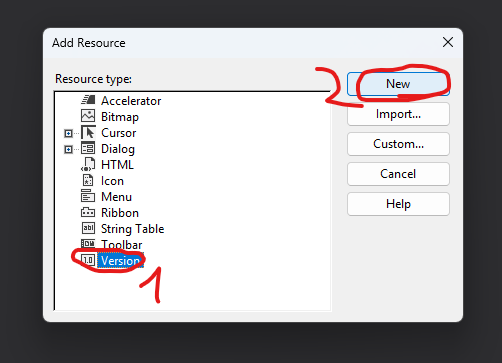Select Bitmap resource type

(120, 117)
